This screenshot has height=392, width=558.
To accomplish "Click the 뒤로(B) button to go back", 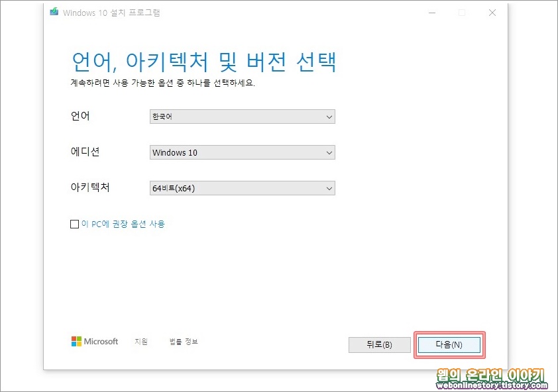I will [379, 344].
